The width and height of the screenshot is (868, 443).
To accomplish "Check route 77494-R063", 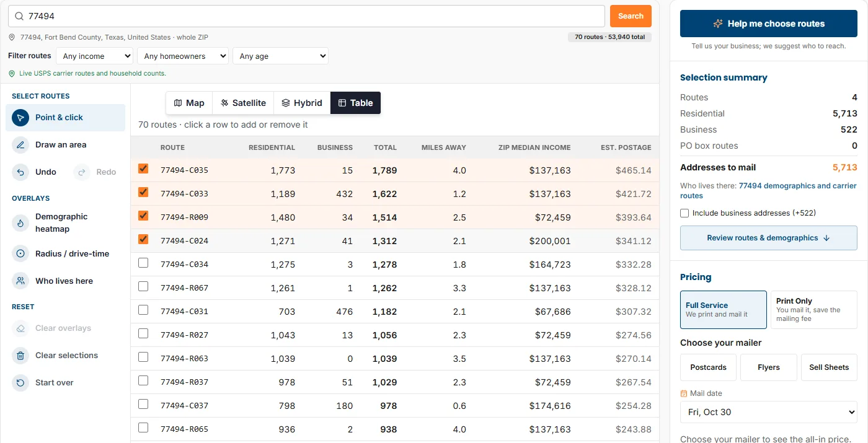I will pos(143,357).
